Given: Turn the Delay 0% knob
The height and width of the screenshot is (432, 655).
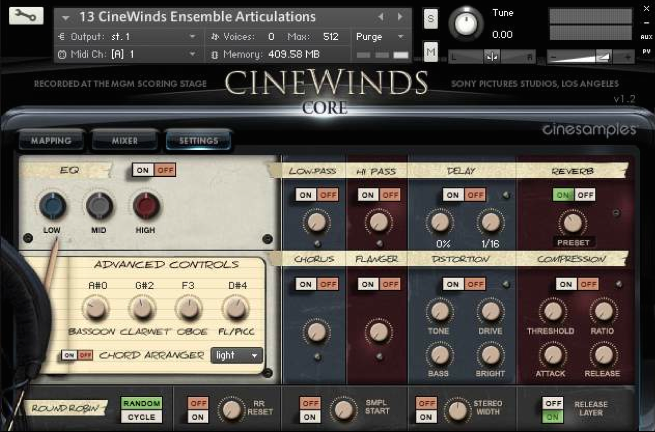Looking at the screenshot, I should pos(440,222).
